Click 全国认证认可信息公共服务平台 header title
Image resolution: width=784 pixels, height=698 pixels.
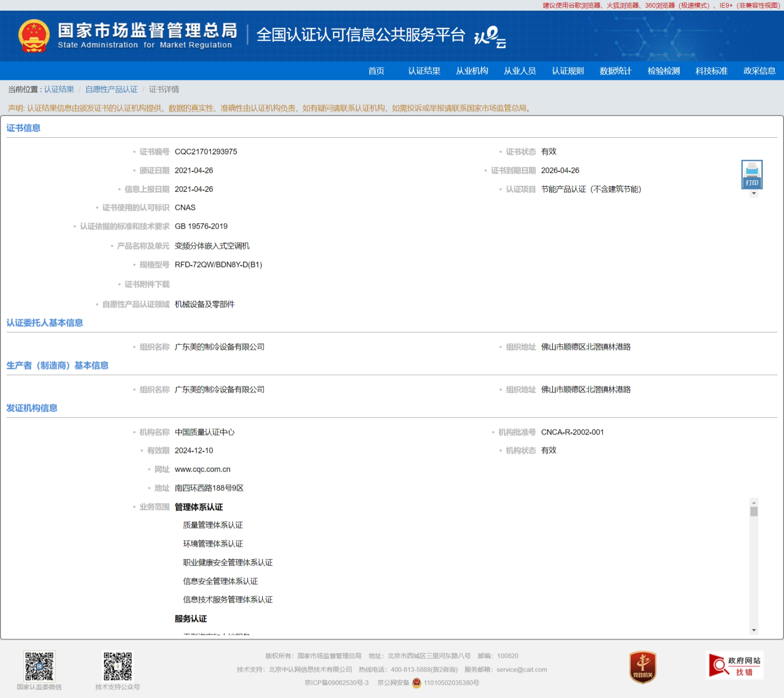click(x=361, y=35)
